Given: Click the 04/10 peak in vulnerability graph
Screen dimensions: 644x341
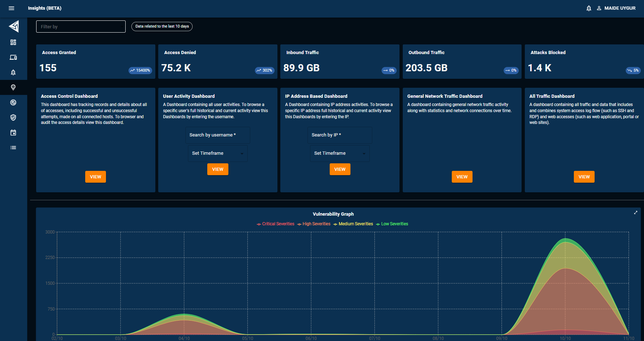Looking at the screenshot, I should coord(184,314).
